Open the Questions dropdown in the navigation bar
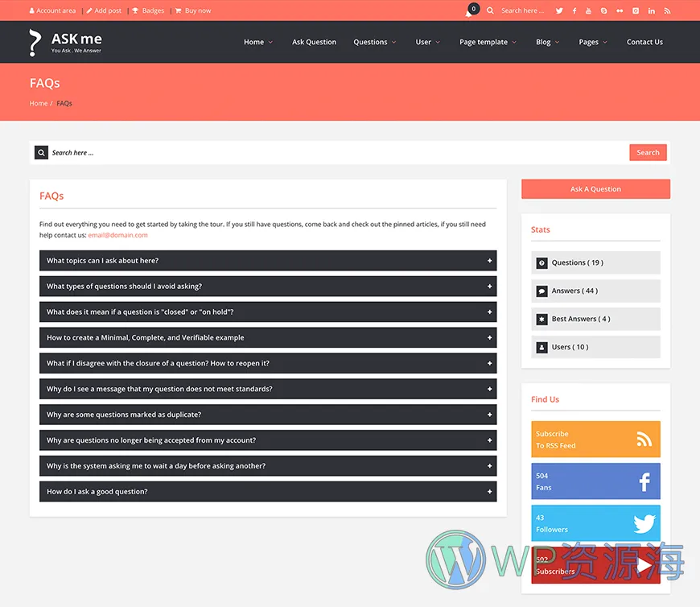The height and width of the screenshot is (607, 700). pos(374,42)
